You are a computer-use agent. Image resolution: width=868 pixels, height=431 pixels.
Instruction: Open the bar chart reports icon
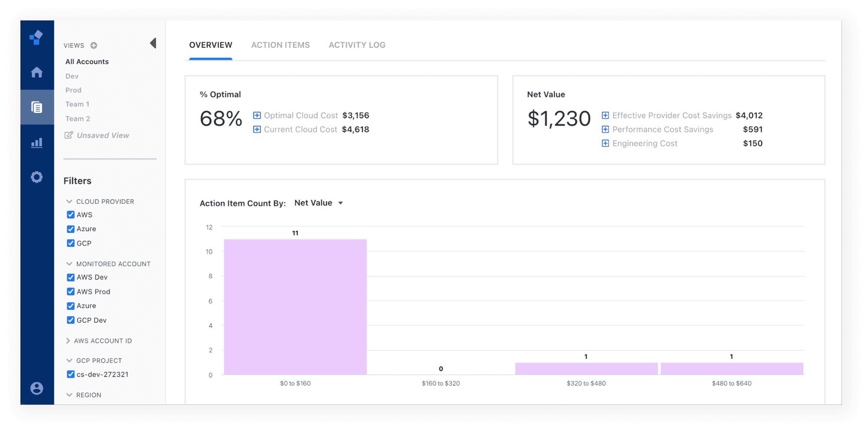[x=37, y=143]
